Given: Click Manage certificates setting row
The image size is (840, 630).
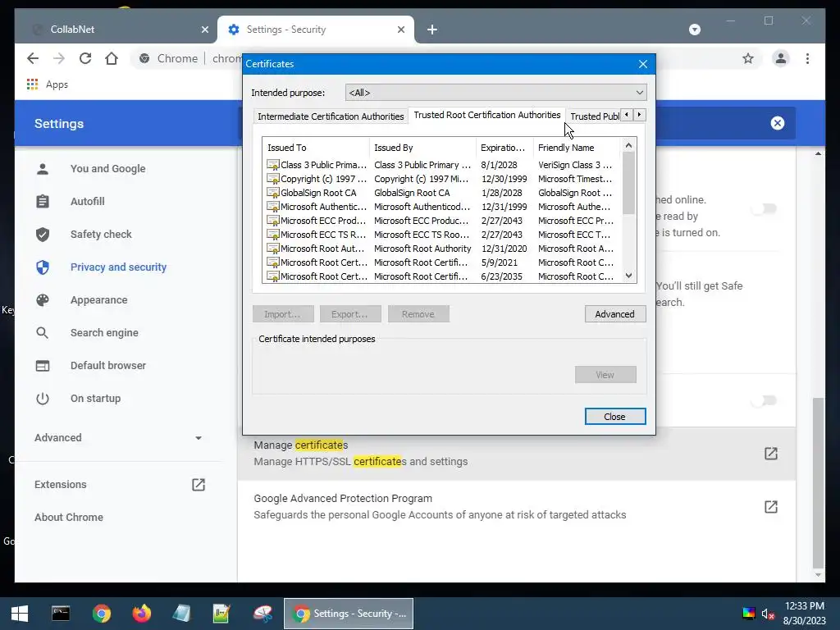Looking at the screenshot, I should [x=517, y=453].
